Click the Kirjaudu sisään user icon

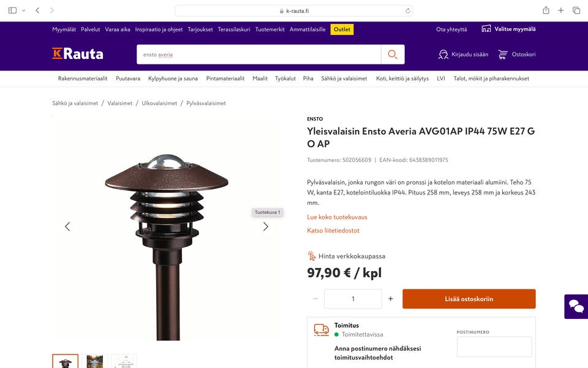tap(443, 55)
